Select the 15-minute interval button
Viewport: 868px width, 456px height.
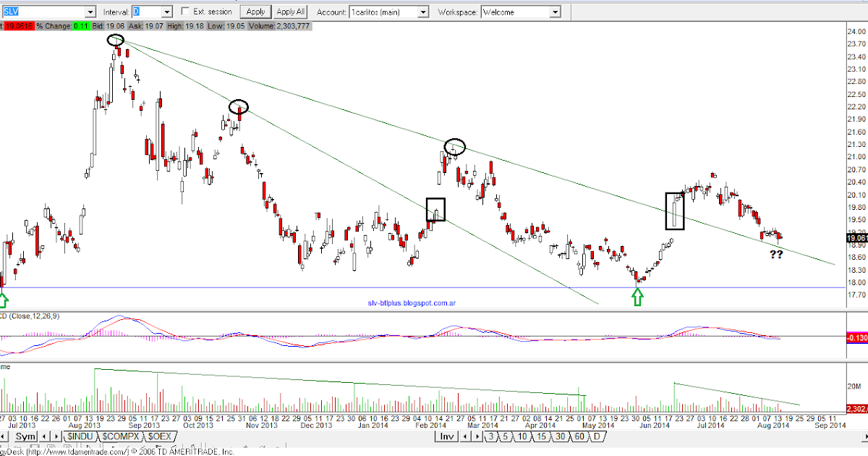(540, 436)
